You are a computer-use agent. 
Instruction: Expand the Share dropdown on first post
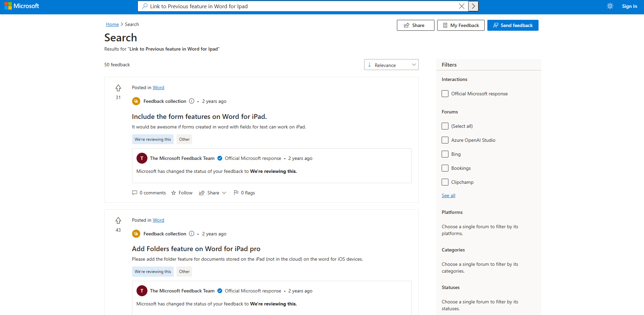point(213,193)
